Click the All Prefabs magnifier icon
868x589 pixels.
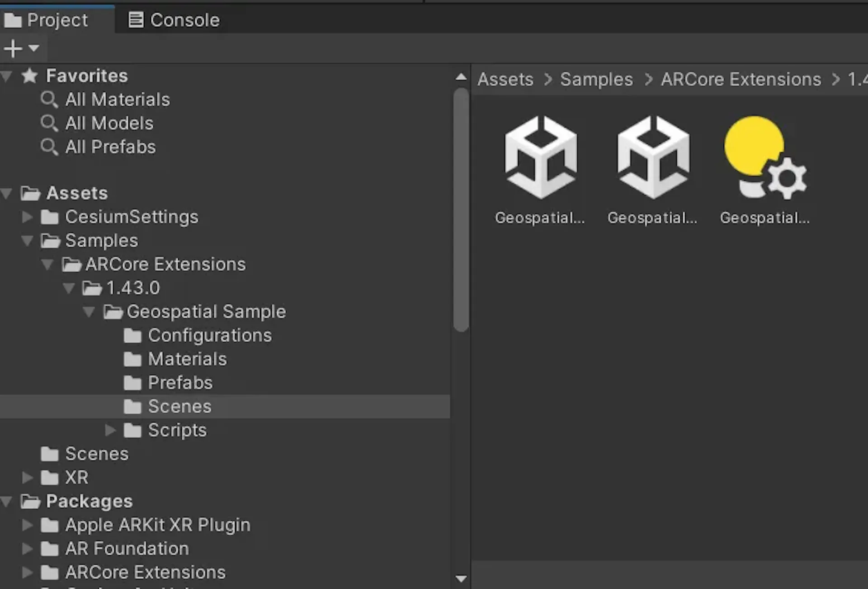[49, 147]
